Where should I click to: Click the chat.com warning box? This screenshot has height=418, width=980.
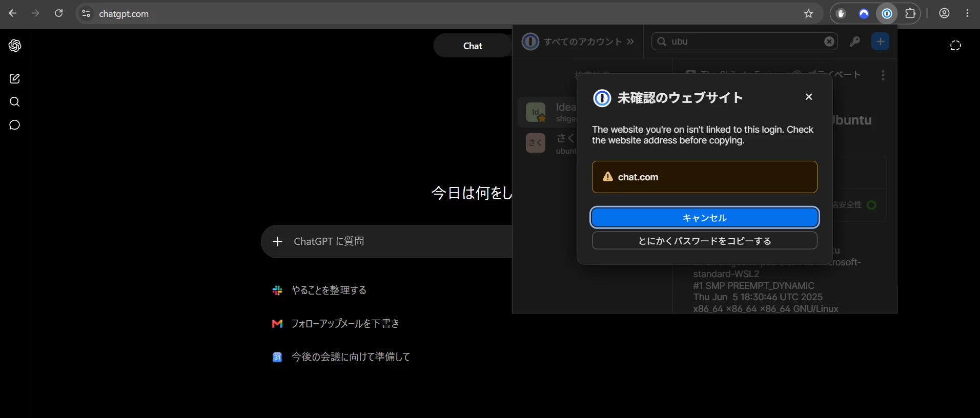click(705, 177)
